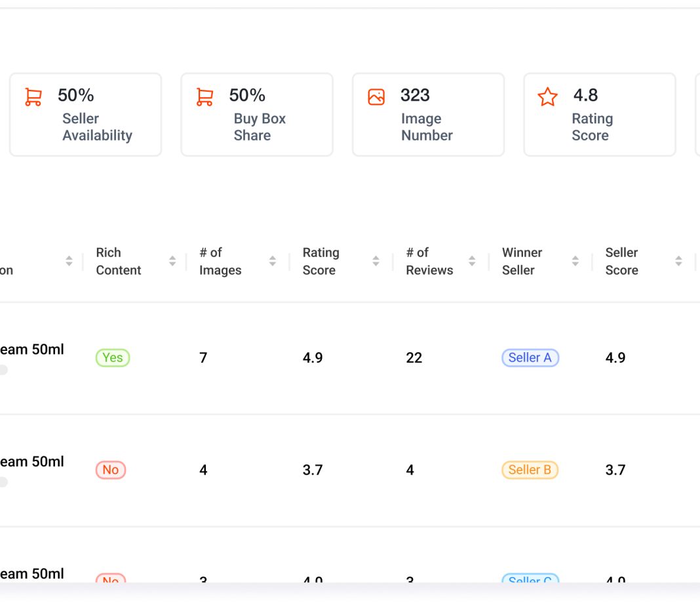Screen dimensions: 700x606
Task: Sort by the # of Reviews column arrows
Action: (472, 261)
